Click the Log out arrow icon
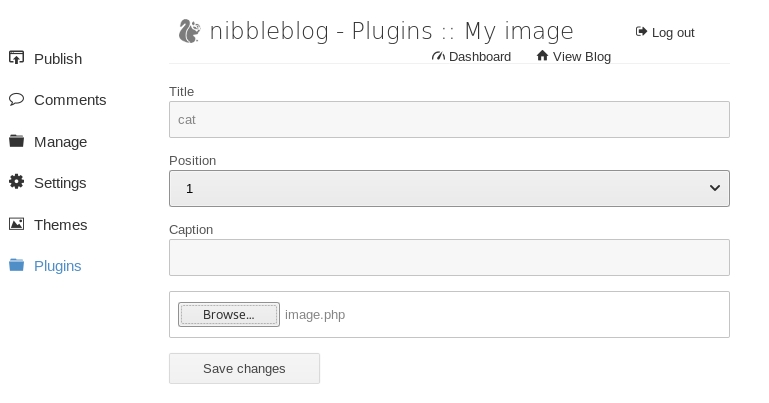Image resolution: width=769 pixels, height=403 pixels. (641, 32)
